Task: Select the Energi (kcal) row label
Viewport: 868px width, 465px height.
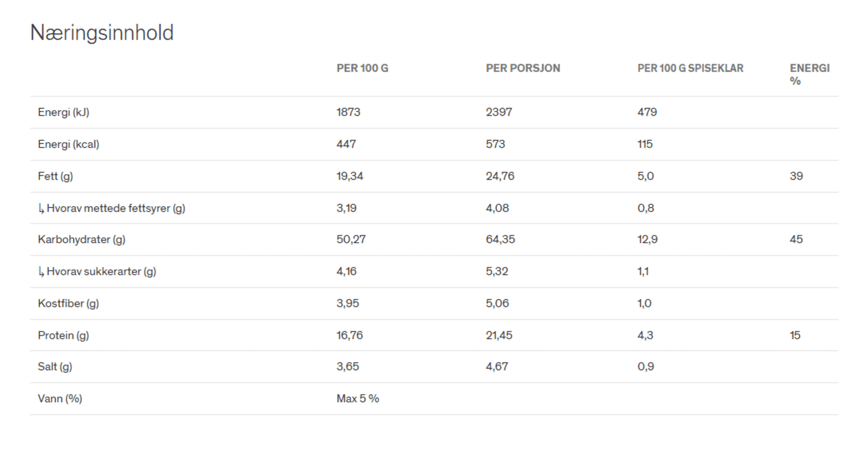Action: click(69, 144)
